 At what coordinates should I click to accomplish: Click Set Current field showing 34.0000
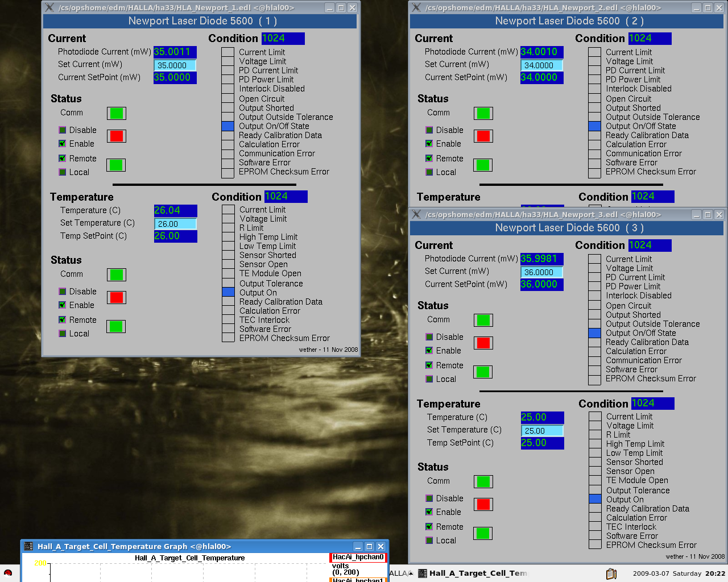(x=542, y=65)
